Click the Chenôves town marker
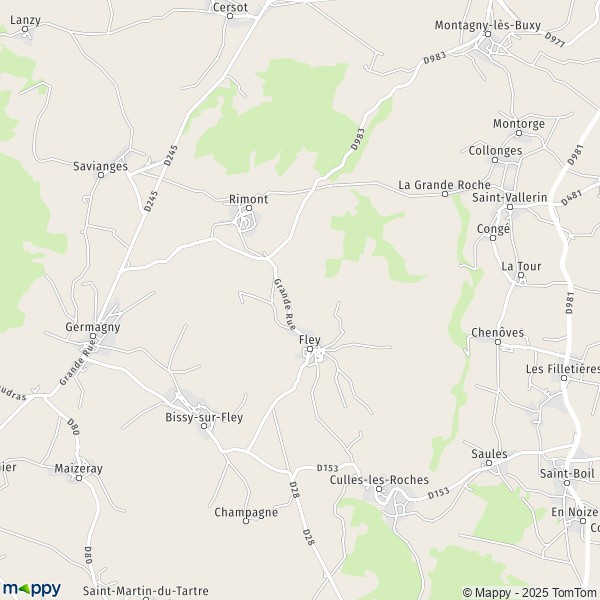600x600 pixels. click(498, 342)
